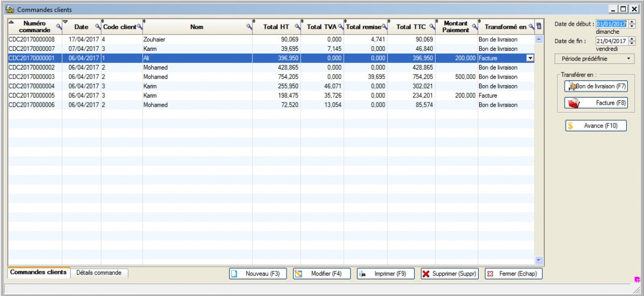Click the magnifier icon in Code client header
This screenshot has height=296, width=644.
140,27
